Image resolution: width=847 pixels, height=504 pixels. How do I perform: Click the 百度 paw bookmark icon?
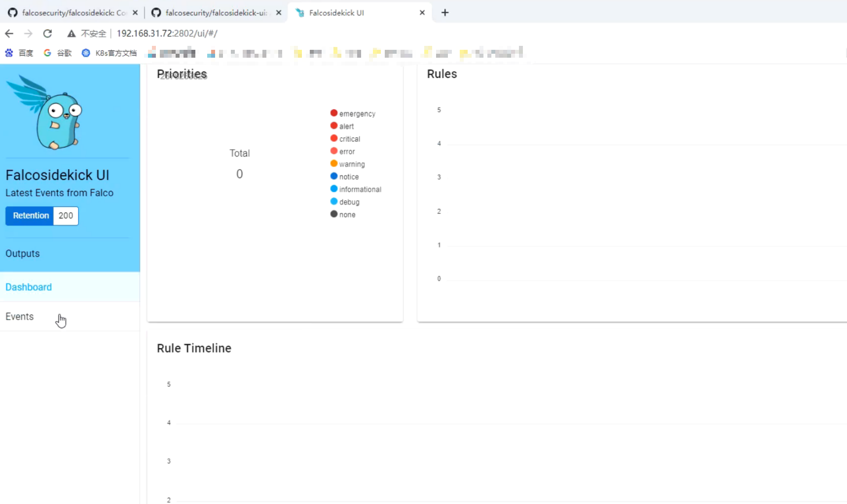click(9, 53)
